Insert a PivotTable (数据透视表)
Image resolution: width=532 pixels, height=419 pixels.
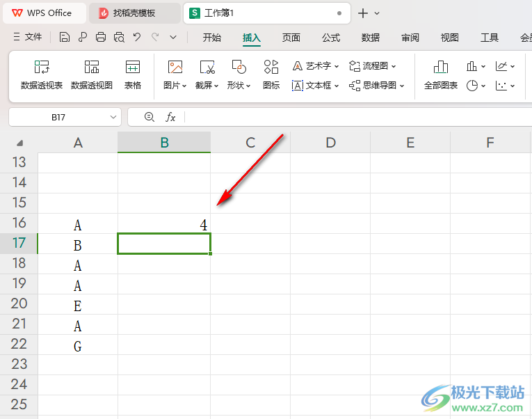tap(42, 75)
